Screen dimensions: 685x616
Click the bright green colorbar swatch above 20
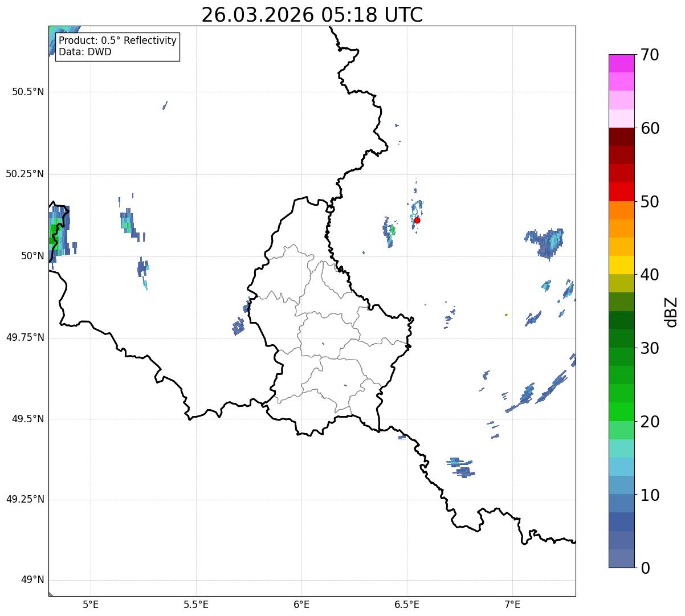(621, 412)
